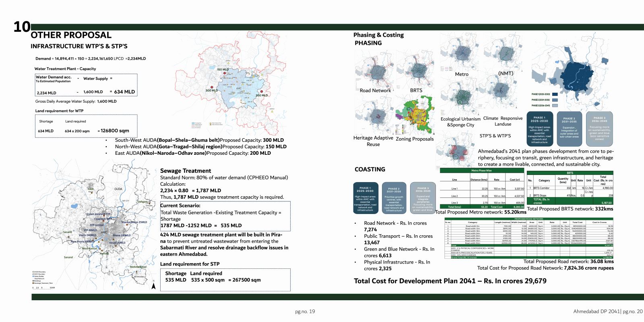This screenshot has width=644, height=322.
Task: Select the "Water Treatment Plant - Capacity" label
Action: [x=65, y=69]
